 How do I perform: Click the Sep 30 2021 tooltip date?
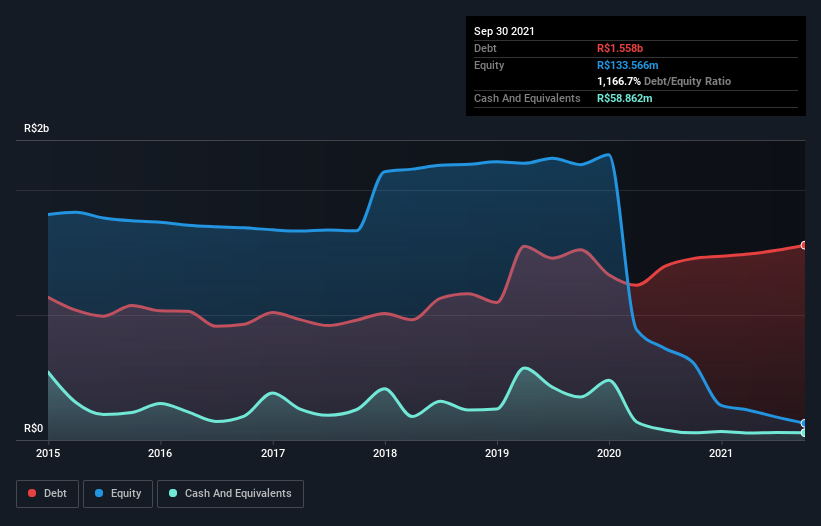504,31
